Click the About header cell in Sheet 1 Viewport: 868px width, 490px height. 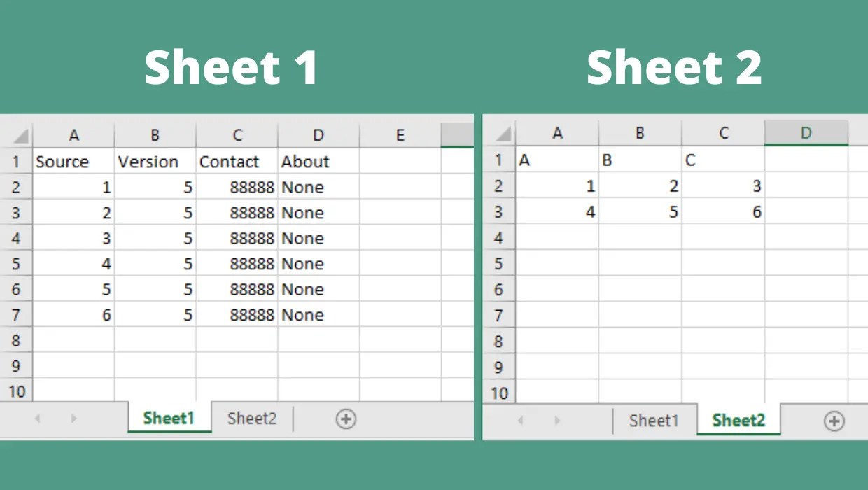pyautogui.click(x=318, y=161)
